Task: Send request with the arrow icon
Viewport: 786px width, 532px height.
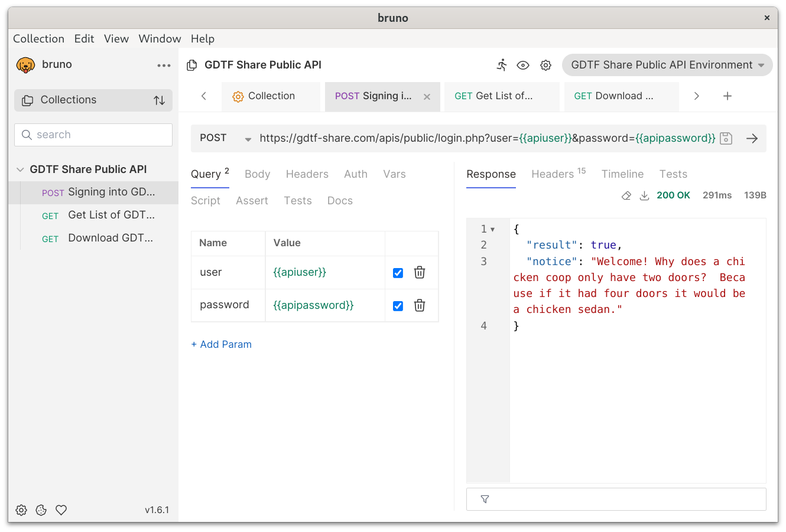Action: coord(752,139)
